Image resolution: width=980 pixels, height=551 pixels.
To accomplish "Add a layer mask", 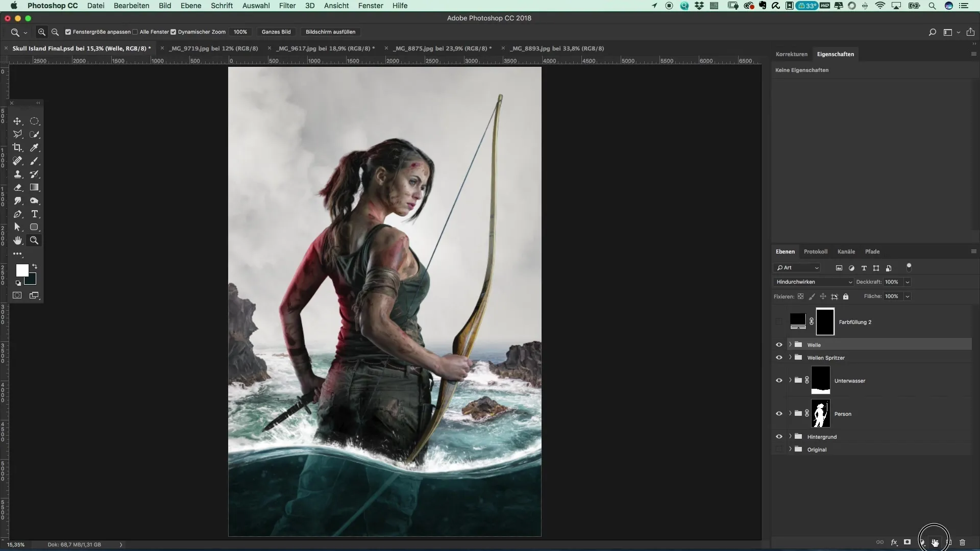I will pos(907,542).
